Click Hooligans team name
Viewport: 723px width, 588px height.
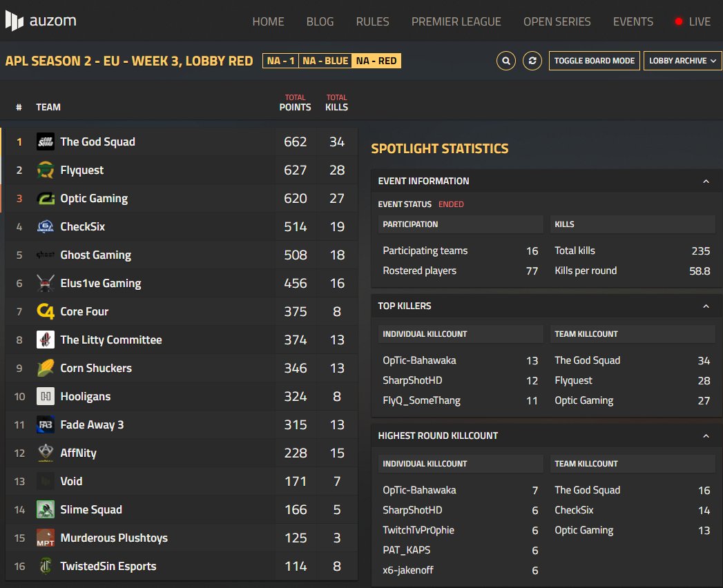click(86, 397)
